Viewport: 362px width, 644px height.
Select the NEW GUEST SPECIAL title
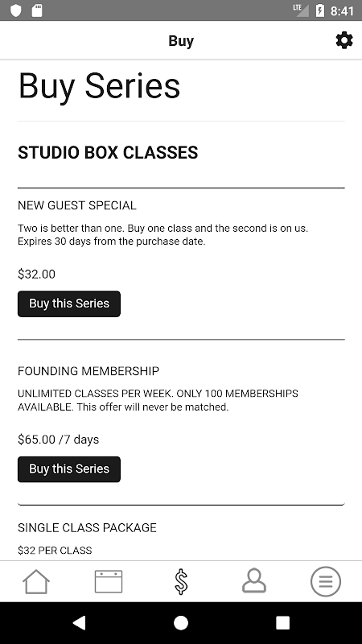coord(76,205)
